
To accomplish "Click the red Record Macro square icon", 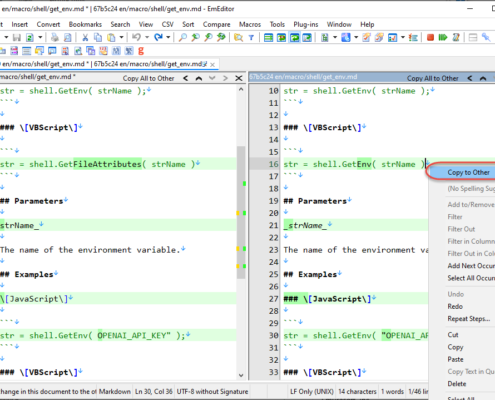I will pyautogui.click(x=430, y=37).
